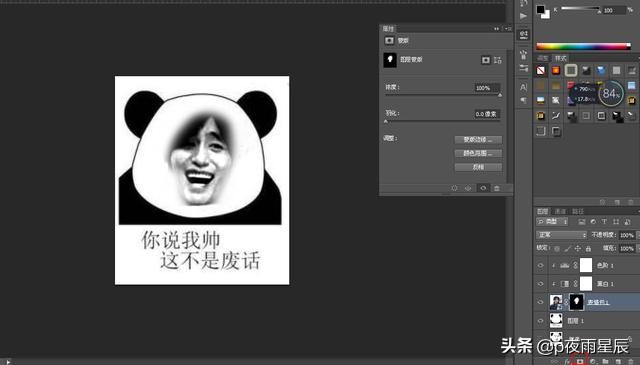The image size is (640, 365).
Task: Switch to the Channels tab beside Layers
Action: pos(560,211)
